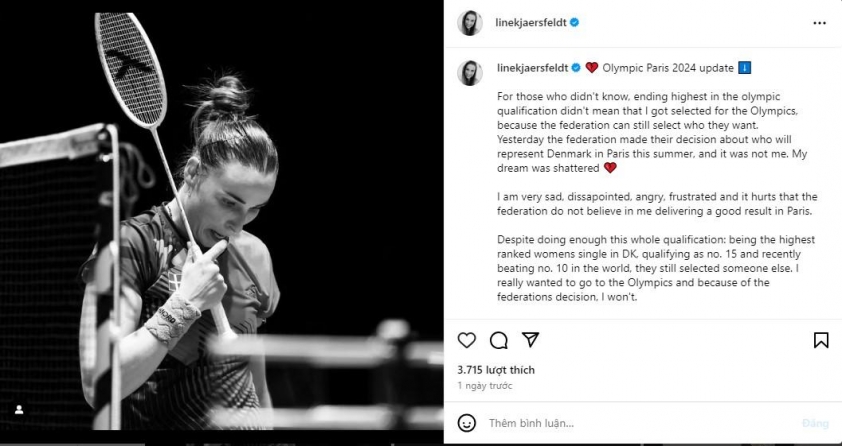The height and width of the screenshot is (446, 842).
Task: Open comments via speech bubble icon
Action: tap(498, 340)
